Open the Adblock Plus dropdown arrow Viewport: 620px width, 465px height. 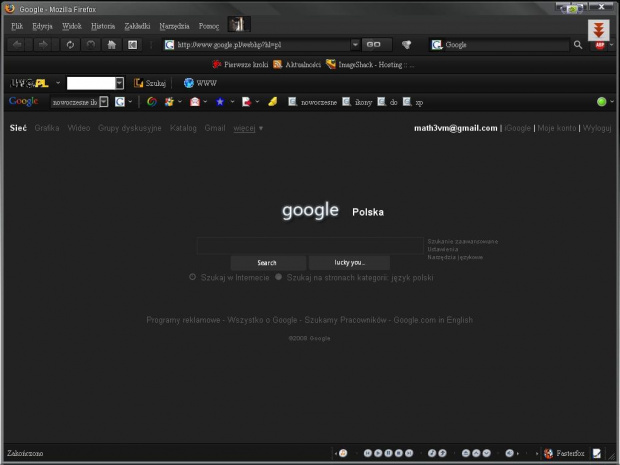[611, 45]
